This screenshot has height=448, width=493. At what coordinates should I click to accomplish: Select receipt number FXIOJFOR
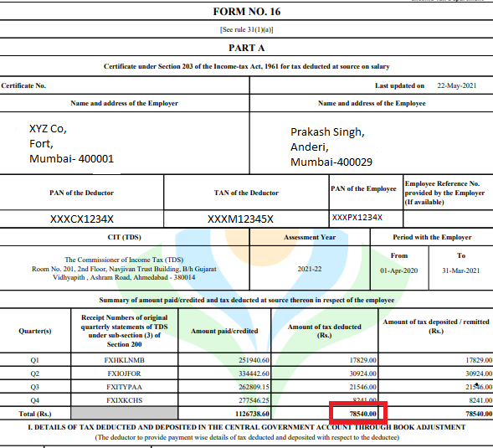tap(124, 373)
